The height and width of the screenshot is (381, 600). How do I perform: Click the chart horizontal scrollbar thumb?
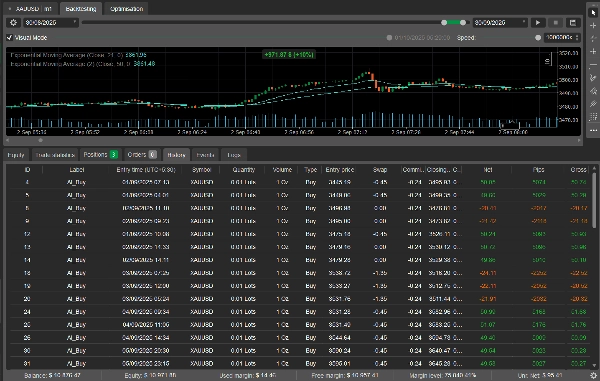[40, 140]
